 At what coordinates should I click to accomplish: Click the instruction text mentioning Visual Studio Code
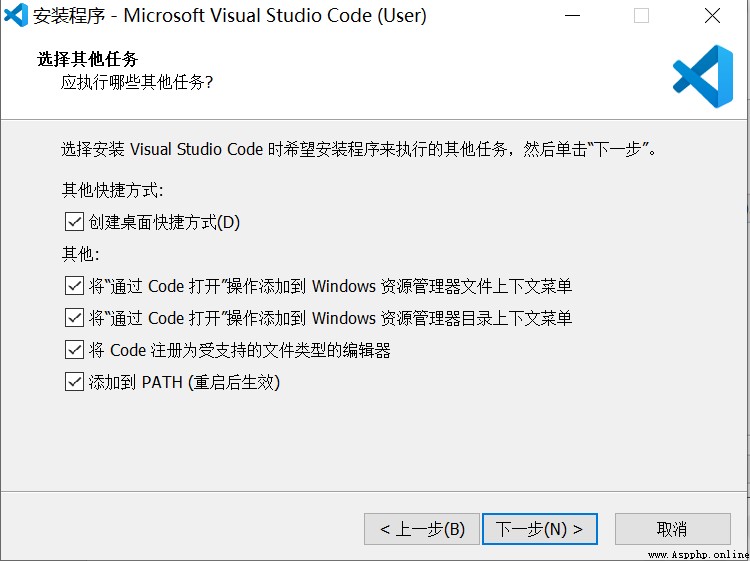click(x=359, y=149)
